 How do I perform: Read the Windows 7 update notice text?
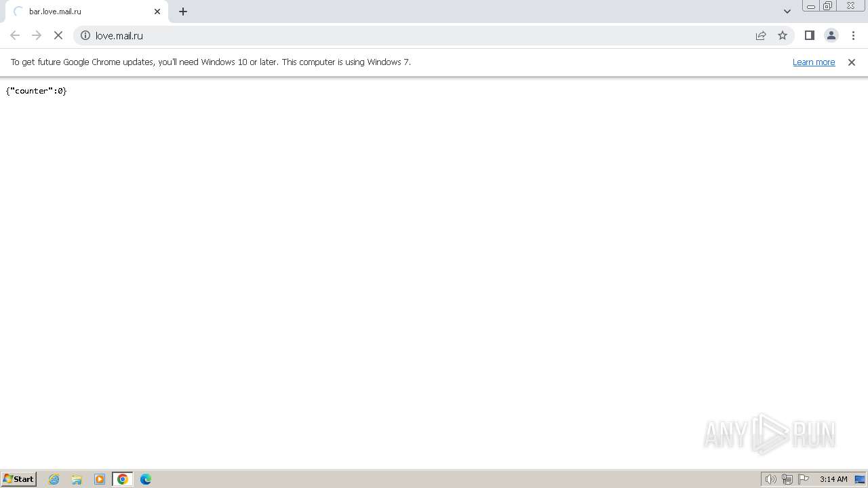tap(211, 62)
